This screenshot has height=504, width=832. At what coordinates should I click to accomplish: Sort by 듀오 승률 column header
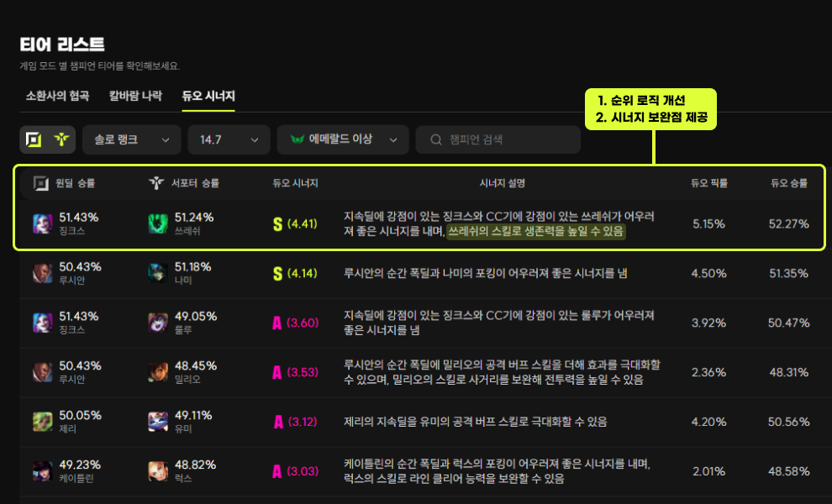[789, 183]
